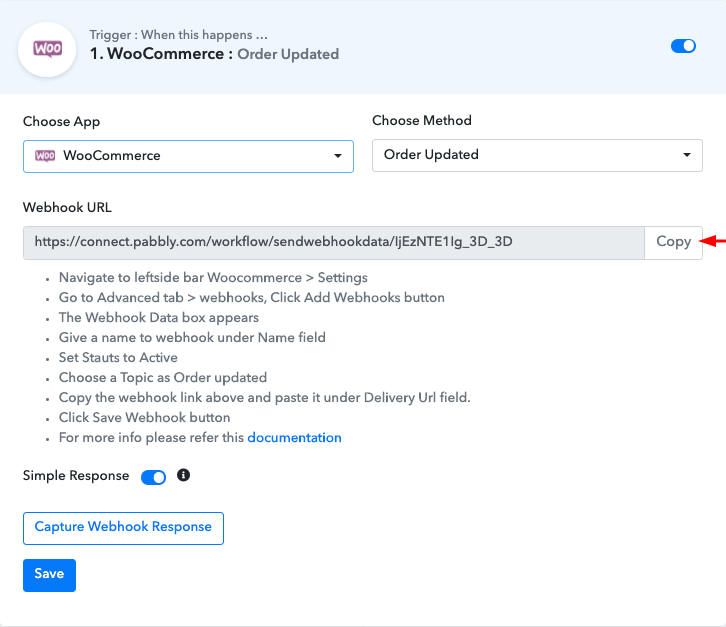
Task: Click the Simple Response label
Action: (76, 476)
